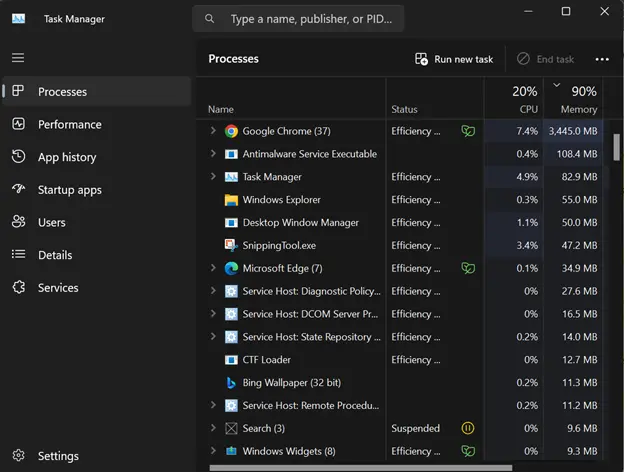The width and height of the screenshot is (626, 472).
Task: Click the Google Chrome process icon
Action: pos(231,131)
